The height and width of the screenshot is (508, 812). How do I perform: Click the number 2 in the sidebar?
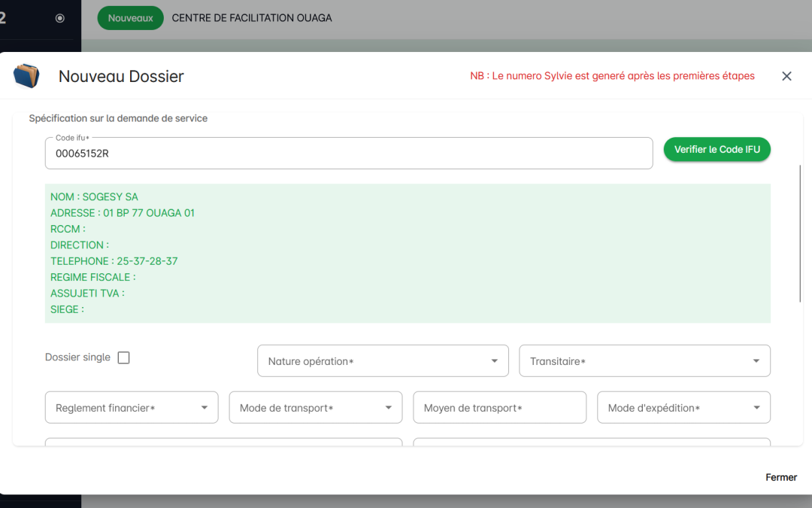click(4, 18)
